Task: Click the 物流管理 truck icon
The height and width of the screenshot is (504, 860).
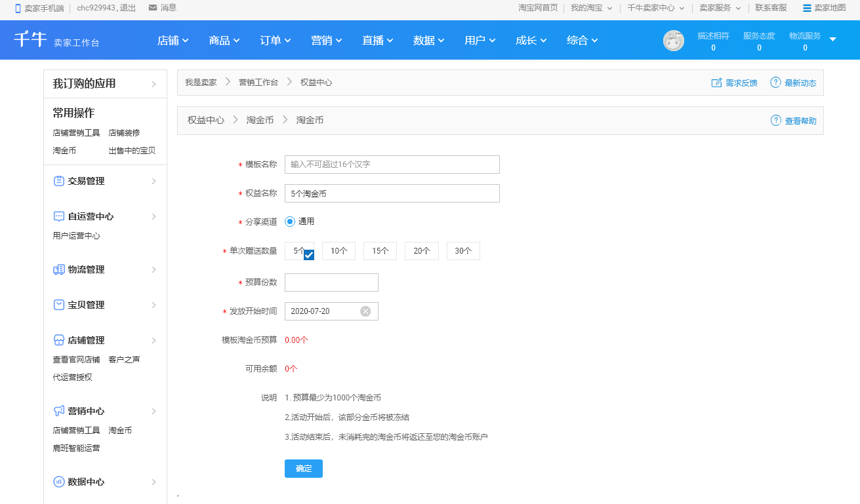Action: (x=58, y=269)
